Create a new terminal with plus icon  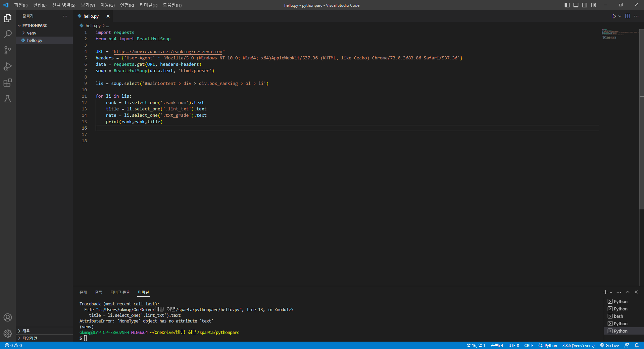pyautogui.click(x=605, y=292)
